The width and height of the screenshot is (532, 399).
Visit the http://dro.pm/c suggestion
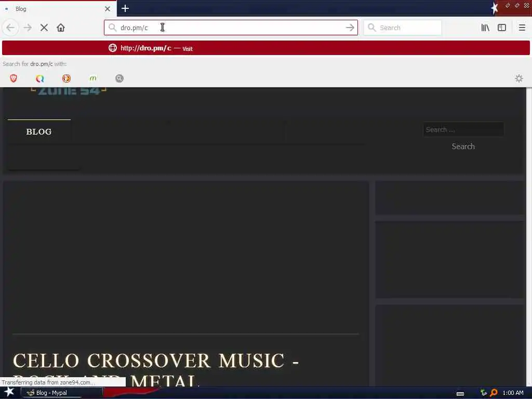click(265, 48)
